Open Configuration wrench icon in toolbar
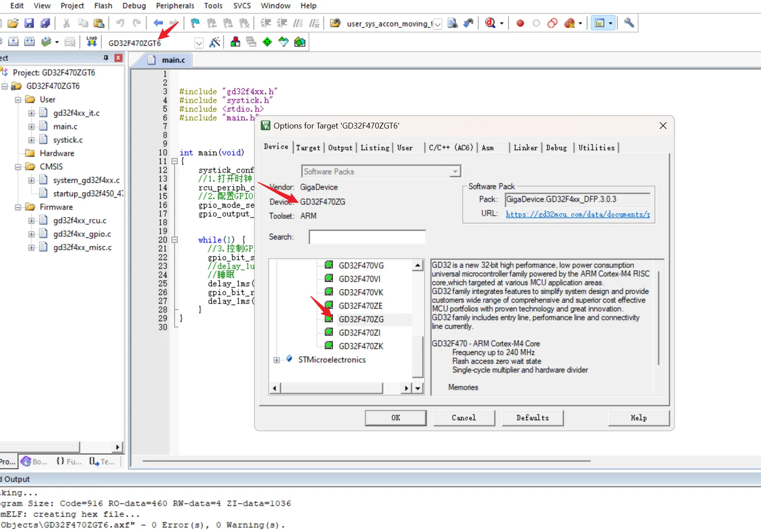Viewport: 761px width, 532px height. [629, 23]
